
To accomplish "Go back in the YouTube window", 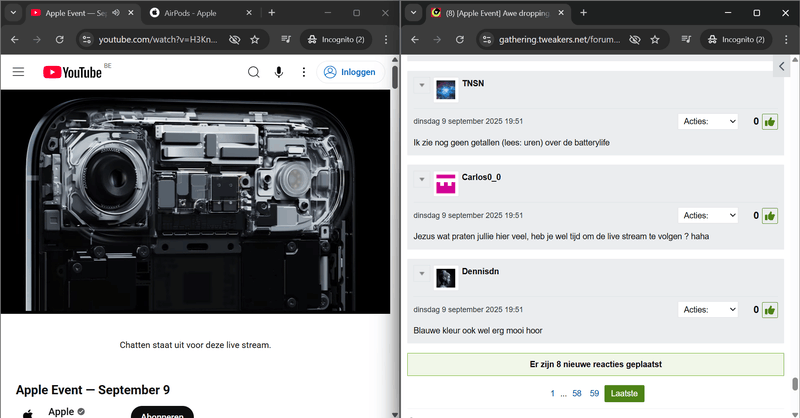I will point(15,39).
